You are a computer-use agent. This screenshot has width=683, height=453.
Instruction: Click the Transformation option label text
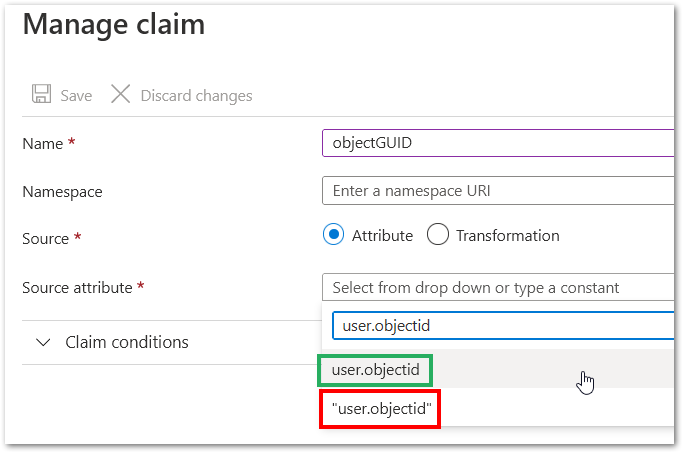[x=507, y=236]
